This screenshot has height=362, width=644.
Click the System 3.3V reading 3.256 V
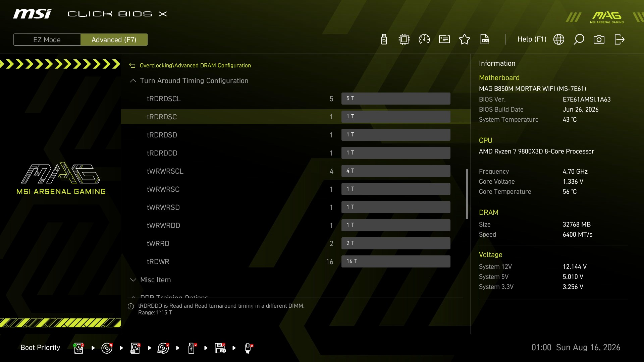[573, 287]
